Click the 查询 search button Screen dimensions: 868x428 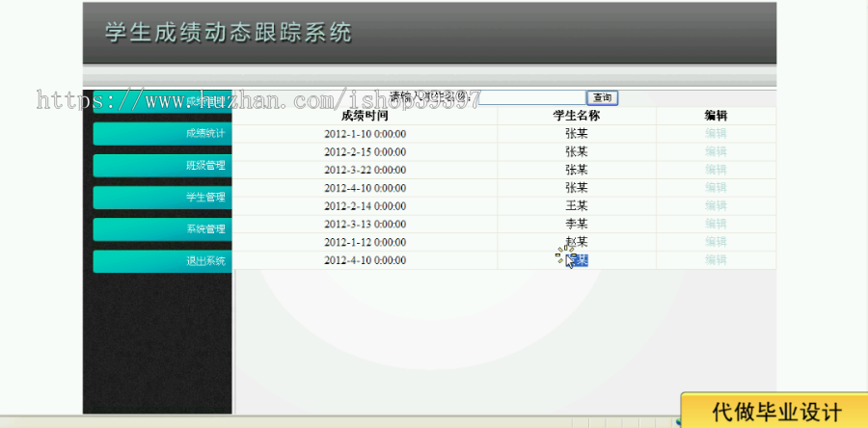tap(602, 98)
